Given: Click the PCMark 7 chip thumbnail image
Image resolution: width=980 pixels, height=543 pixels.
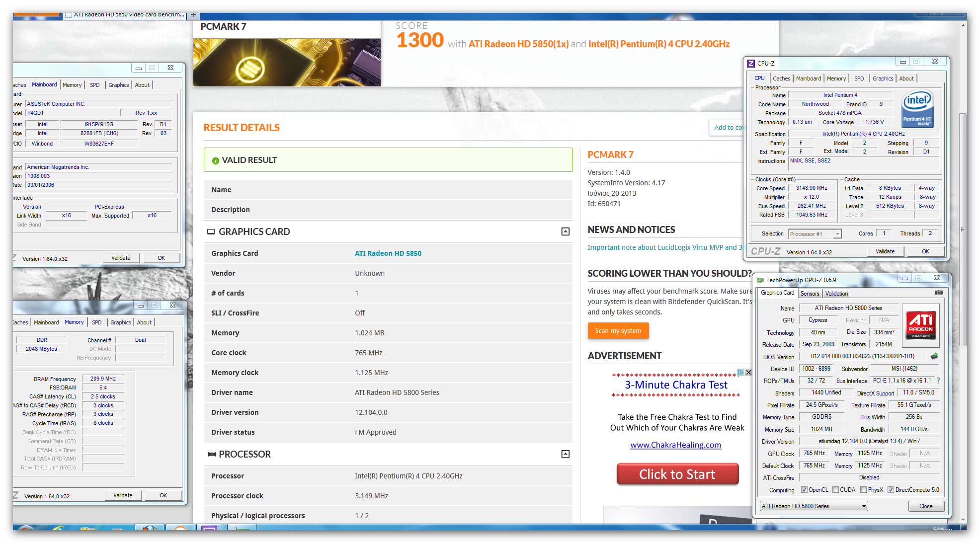Looking at the screenshot, I should 287,62.
